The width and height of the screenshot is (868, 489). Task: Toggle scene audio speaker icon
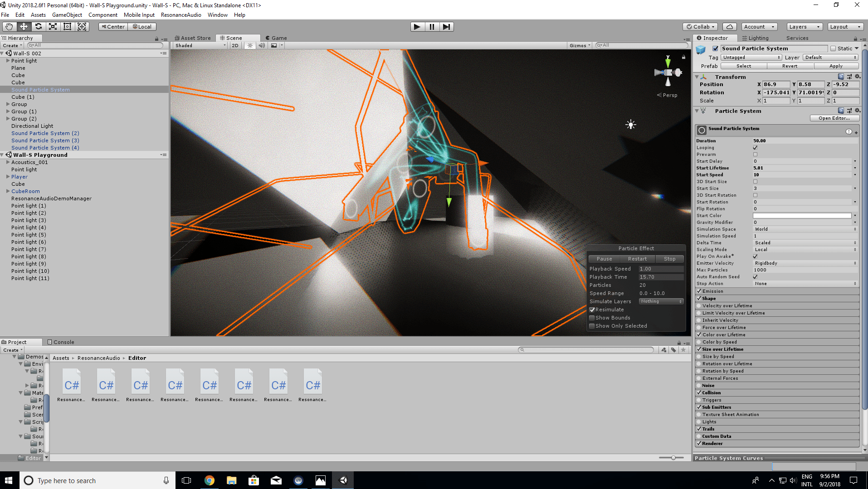pyautogui.click(x=262, y=45)
